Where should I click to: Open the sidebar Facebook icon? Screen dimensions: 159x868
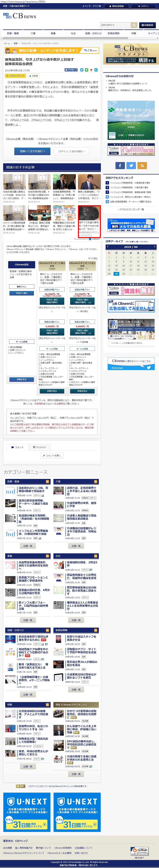[x=120, y=165]
